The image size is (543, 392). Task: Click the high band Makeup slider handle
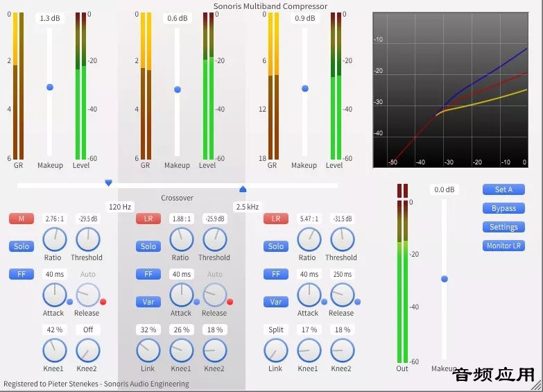304,88
